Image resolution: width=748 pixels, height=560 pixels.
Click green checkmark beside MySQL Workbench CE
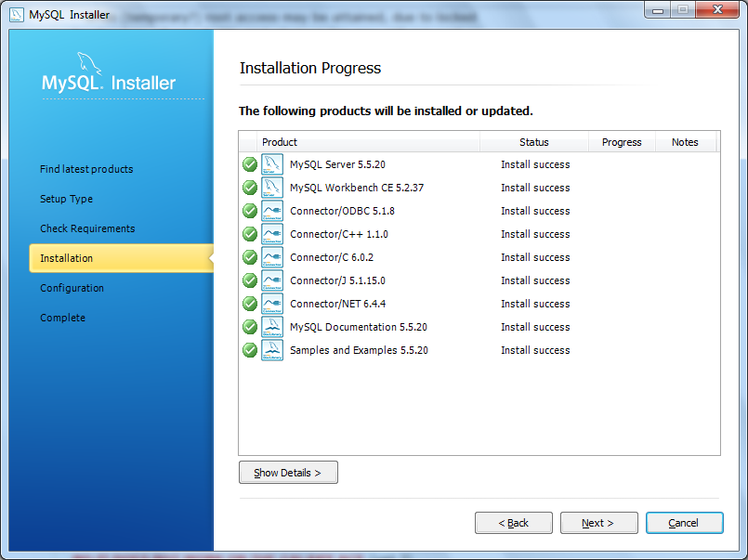(x=250, y=188)
